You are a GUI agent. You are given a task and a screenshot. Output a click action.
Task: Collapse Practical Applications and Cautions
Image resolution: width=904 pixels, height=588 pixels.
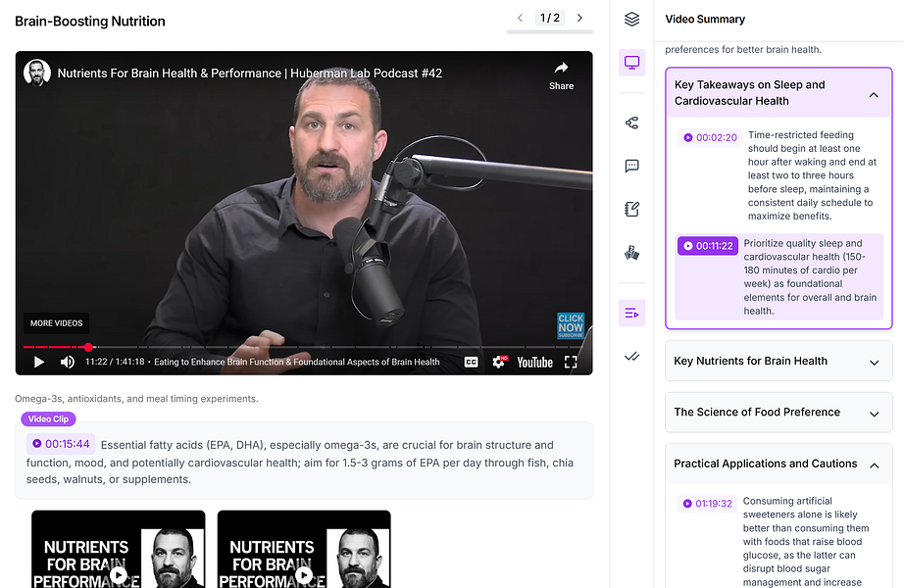[x=874, y=465]
